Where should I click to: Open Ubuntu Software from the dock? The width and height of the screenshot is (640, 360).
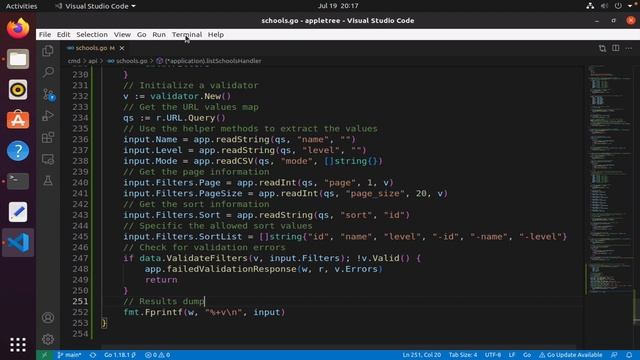(18, 120)
